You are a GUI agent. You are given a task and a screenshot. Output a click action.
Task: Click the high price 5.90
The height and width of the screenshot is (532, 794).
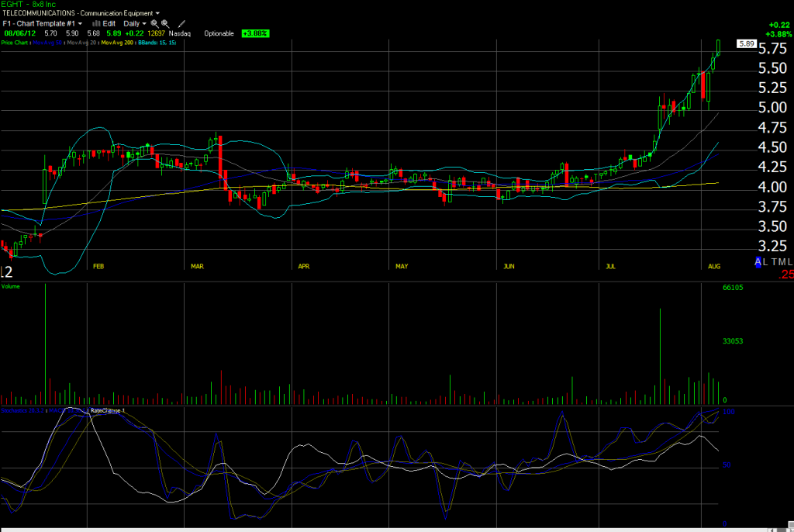pos(72,33)
